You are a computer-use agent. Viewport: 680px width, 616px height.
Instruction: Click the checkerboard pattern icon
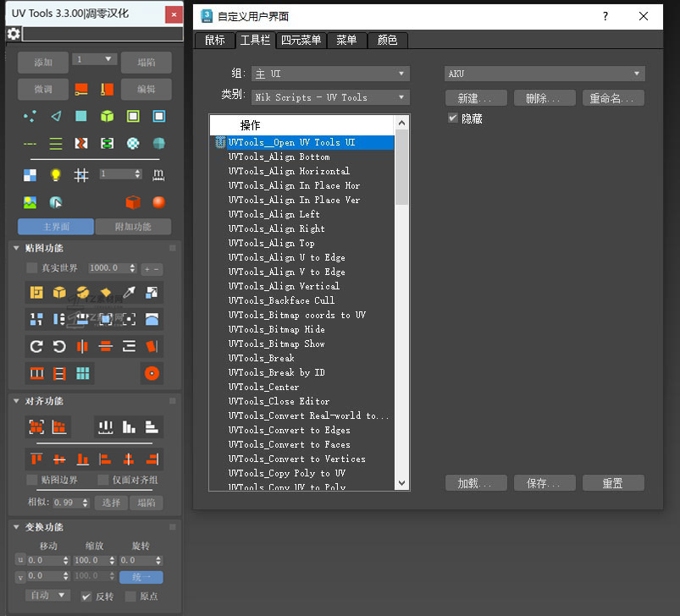click(x=30, y=175)
